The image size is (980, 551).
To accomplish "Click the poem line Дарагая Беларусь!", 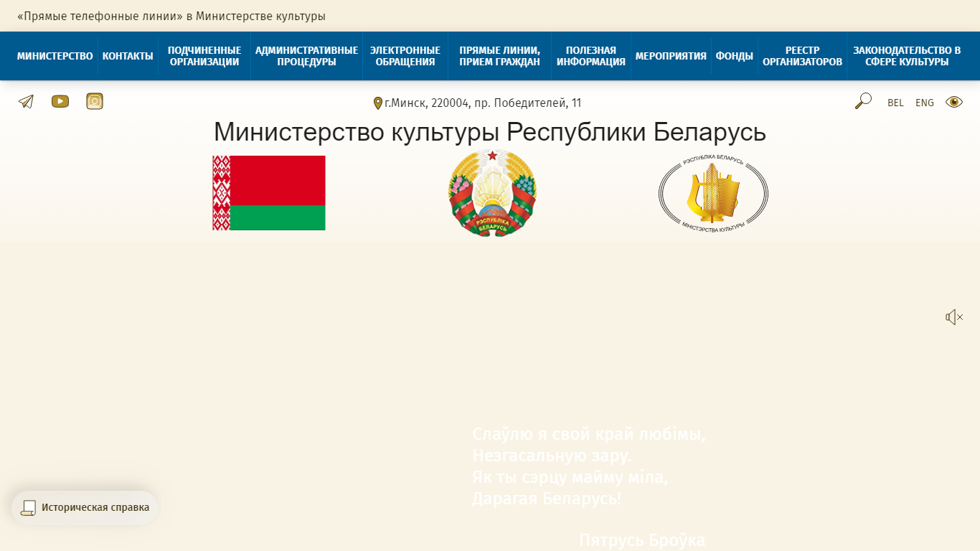I will pyautogui.click(x=547, y=499).
